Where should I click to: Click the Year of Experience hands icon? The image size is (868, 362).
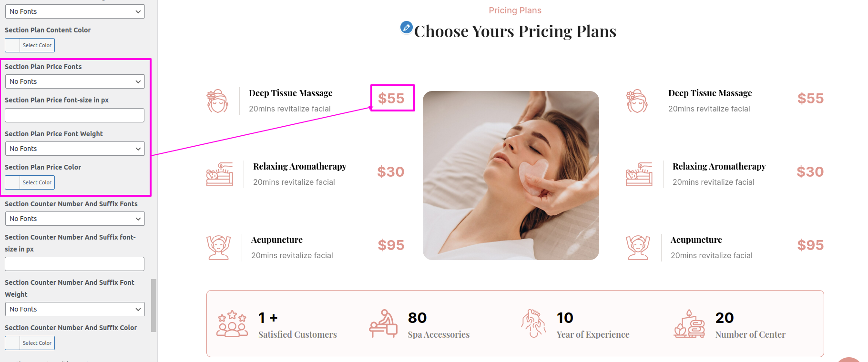pos(533,323)
